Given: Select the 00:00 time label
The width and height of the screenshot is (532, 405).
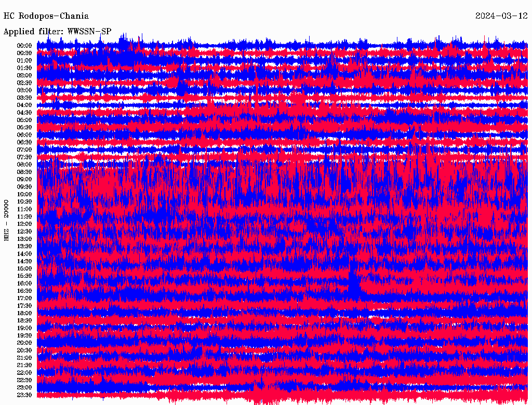Looking at the screenshot, I should pos(25,46).
